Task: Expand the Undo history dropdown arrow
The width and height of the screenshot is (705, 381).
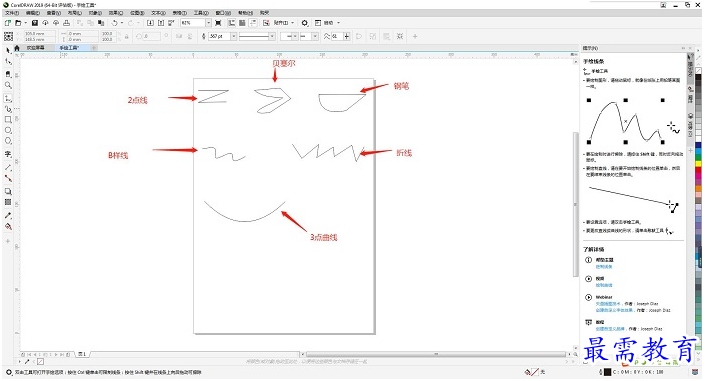Action: (x=122, y=22)
